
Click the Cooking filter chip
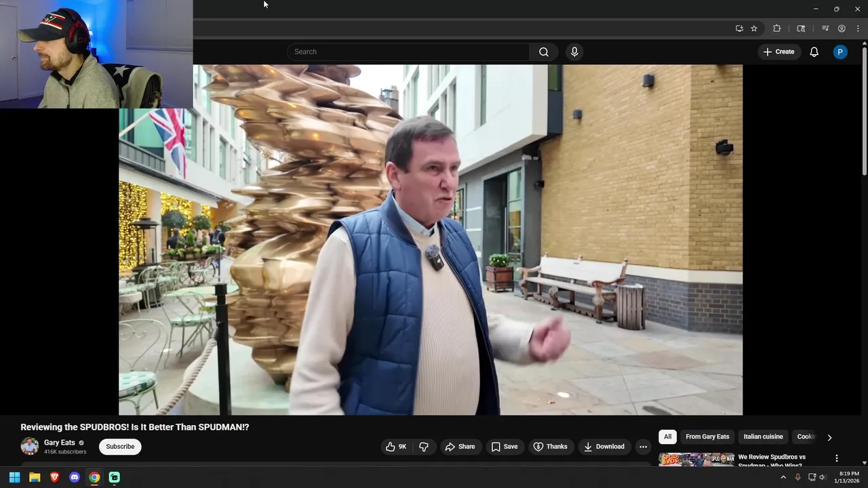tap(805, 437)
